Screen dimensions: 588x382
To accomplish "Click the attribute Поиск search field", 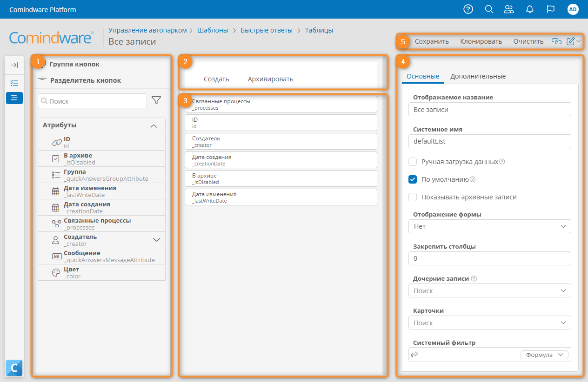I will [x=93, y=101].
